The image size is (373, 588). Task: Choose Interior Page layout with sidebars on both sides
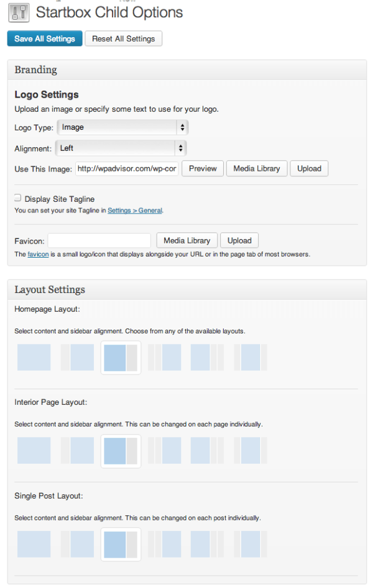click(251, 451)
